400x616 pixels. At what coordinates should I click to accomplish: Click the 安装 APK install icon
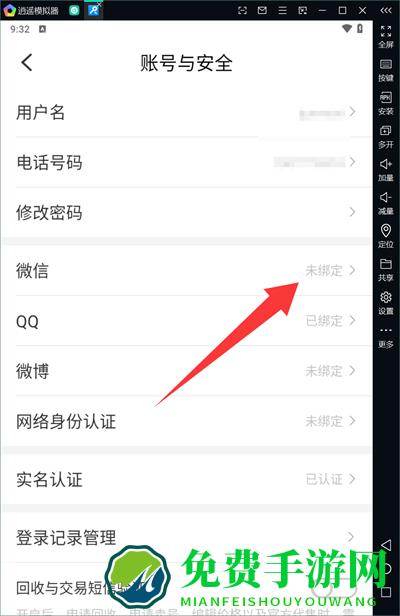385,97
